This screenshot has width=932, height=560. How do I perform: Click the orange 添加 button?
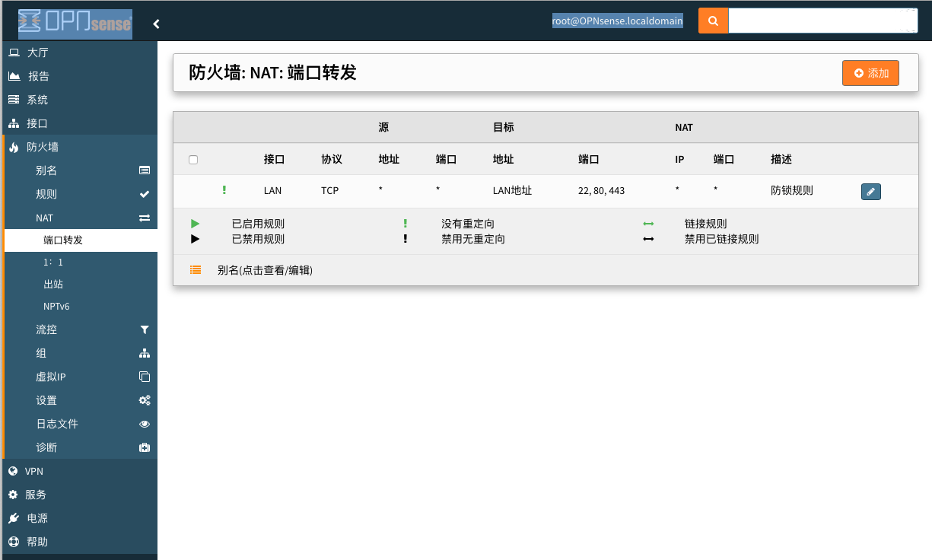(x=870, y=73)
